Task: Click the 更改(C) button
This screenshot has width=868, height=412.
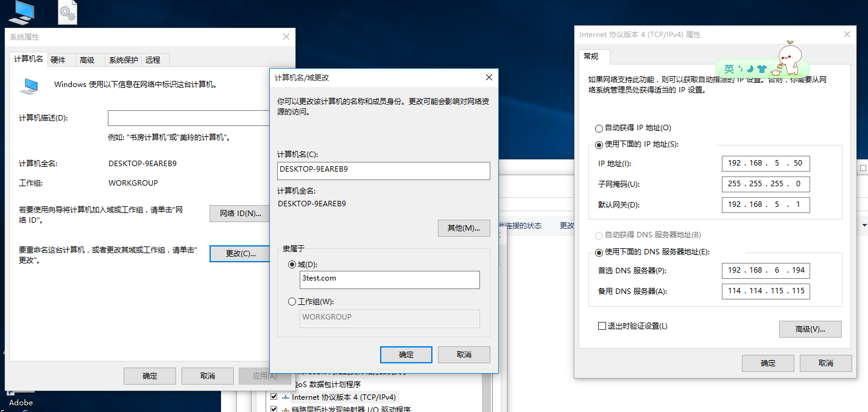Action: [x=239, y=254]
